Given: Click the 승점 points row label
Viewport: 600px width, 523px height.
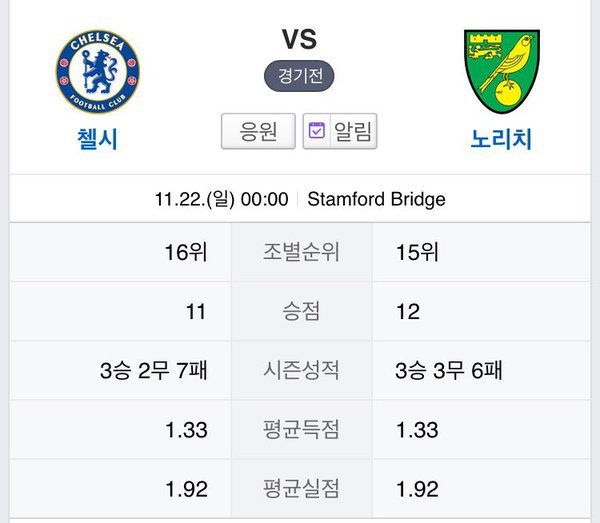Looking at the screenshot, I should tap(300, 312).
